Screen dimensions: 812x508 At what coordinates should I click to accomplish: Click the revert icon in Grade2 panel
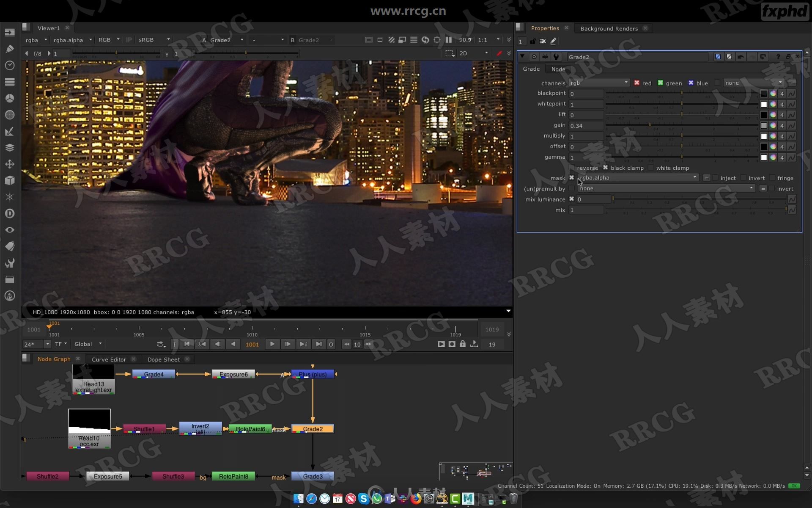(763, 57)
